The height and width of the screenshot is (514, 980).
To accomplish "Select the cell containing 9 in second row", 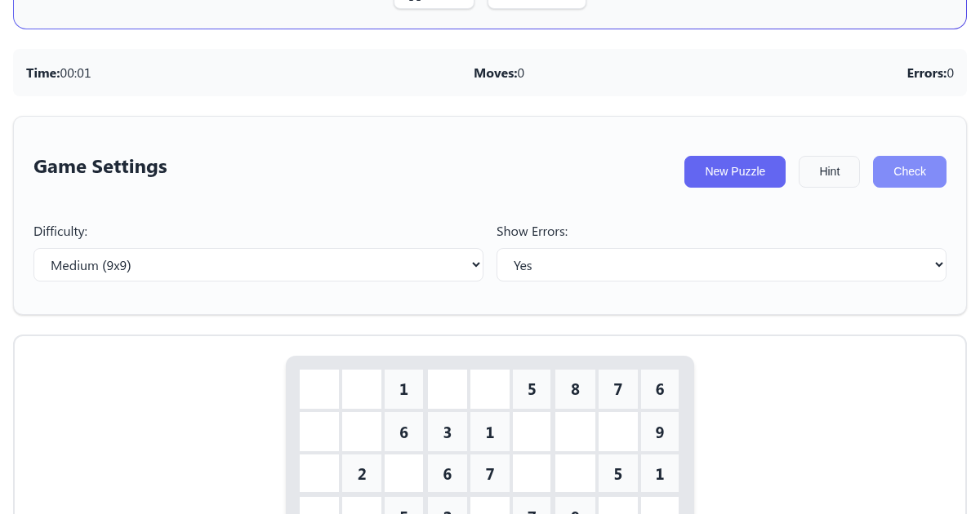I will [x=660, y=432].
